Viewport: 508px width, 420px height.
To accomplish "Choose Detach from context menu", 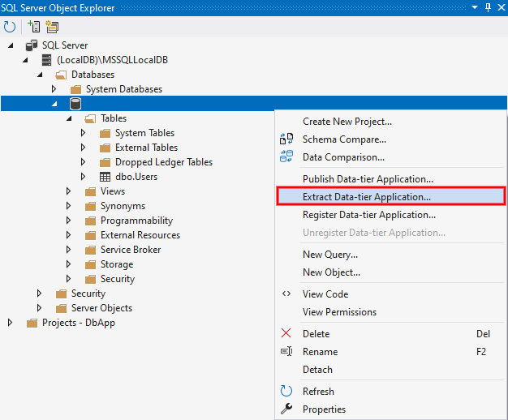I will (x=390, y=370).
